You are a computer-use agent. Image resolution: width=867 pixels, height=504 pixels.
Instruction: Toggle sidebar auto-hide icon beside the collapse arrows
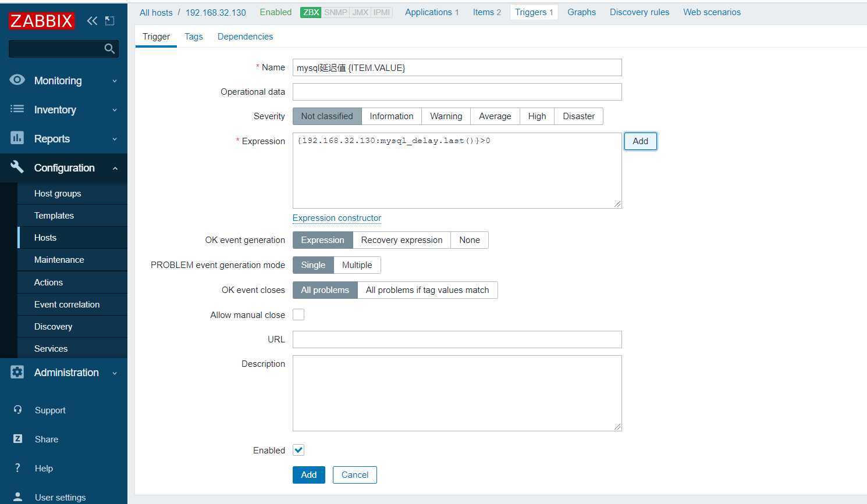109,21
